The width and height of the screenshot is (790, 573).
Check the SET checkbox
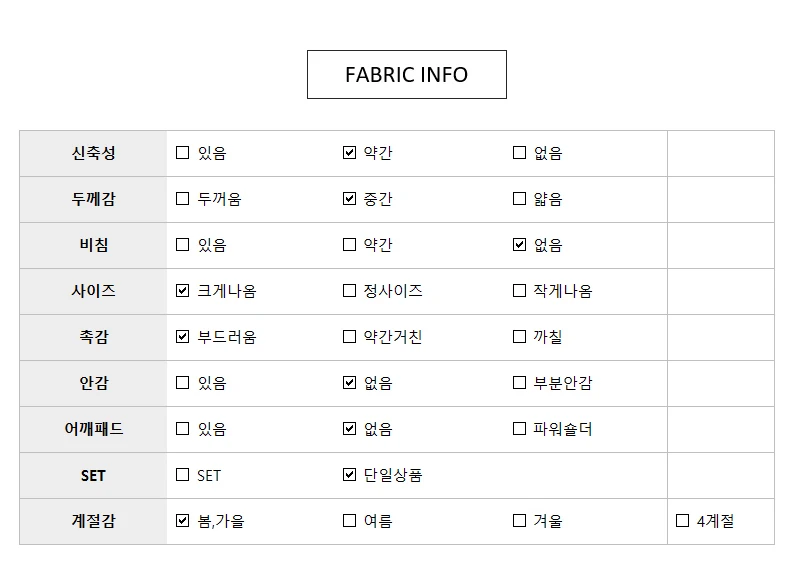[x=182, y=475]
